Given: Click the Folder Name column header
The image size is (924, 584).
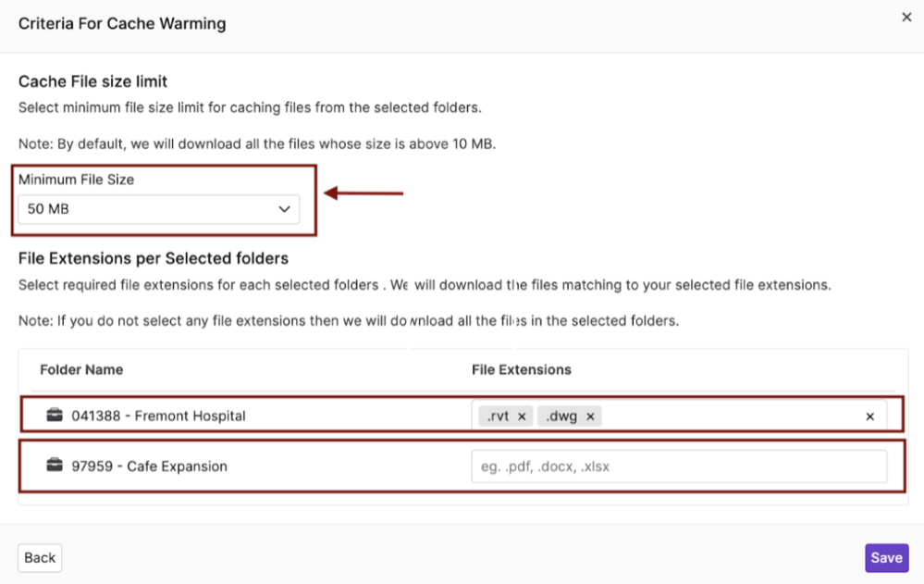Looking at the screenshot, I should [80, 369].
